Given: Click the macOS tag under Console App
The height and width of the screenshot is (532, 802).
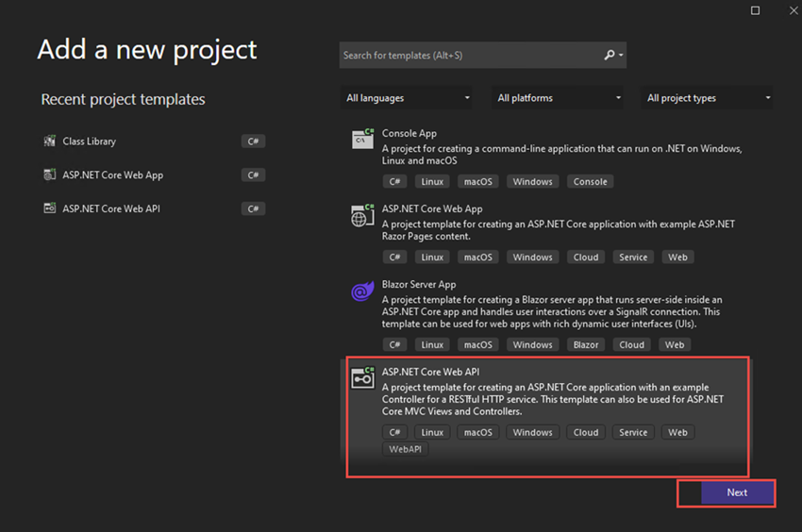Looking at the screenshot, I should click(478, 182).
